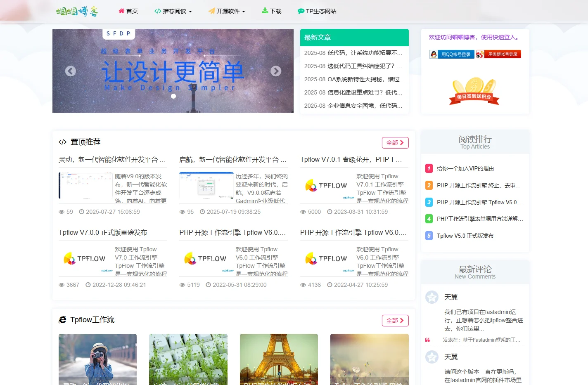Click the eye icon beside 5000 views
The width and height of the screenshot is (588, 385).
303,212
